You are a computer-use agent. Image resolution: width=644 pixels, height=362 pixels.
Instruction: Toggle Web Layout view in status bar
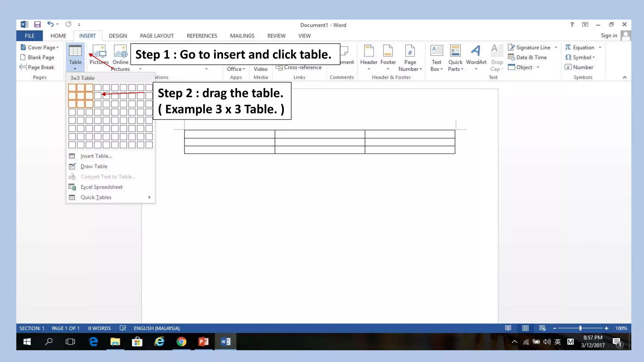click(542, 328)
